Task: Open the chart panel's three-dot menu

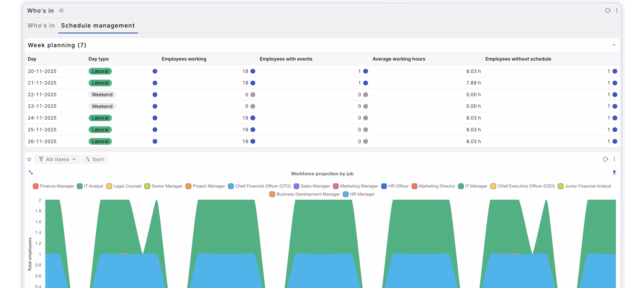Action: pyautogui.click(x=614, y=159)
